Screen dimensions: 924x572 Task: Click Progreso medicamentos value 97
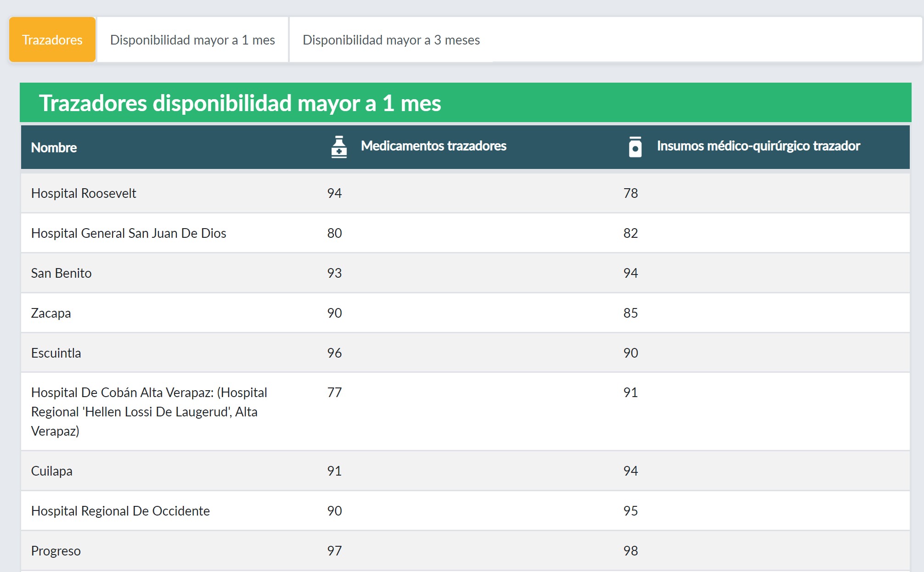click(x=334, y=551)
